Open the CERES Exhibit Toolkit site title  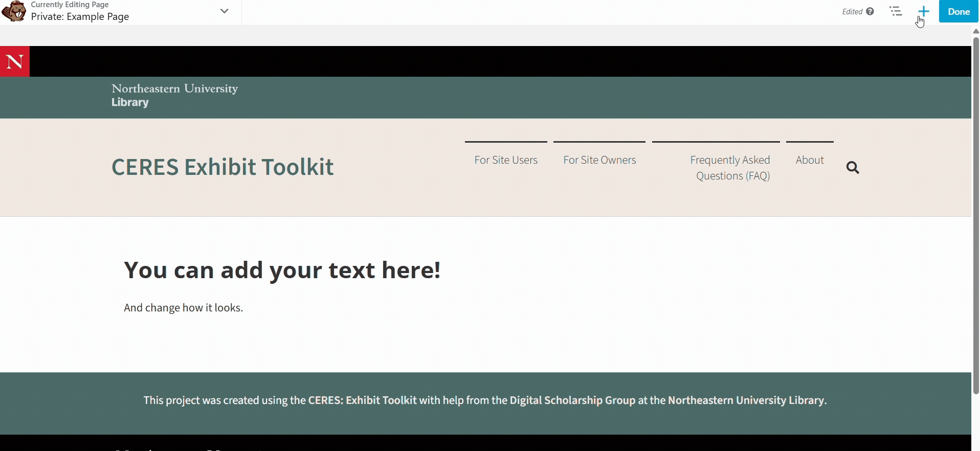[222, 167]
